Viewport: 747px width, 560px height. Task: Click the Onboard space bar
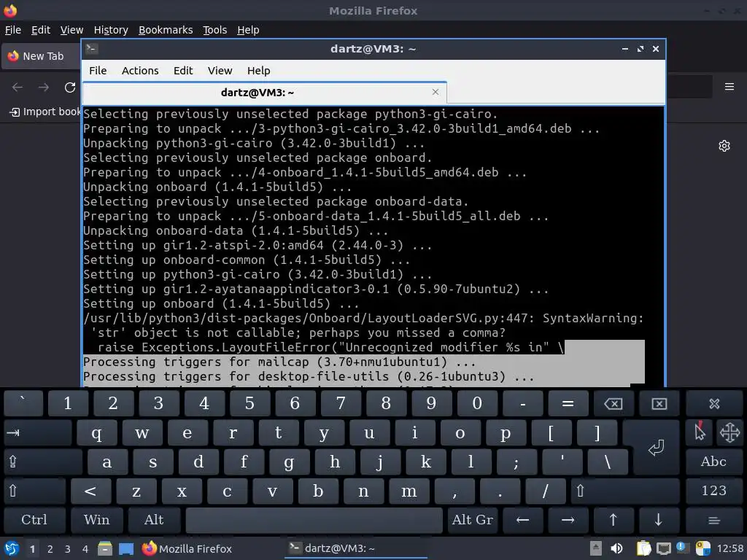point(314,520)
